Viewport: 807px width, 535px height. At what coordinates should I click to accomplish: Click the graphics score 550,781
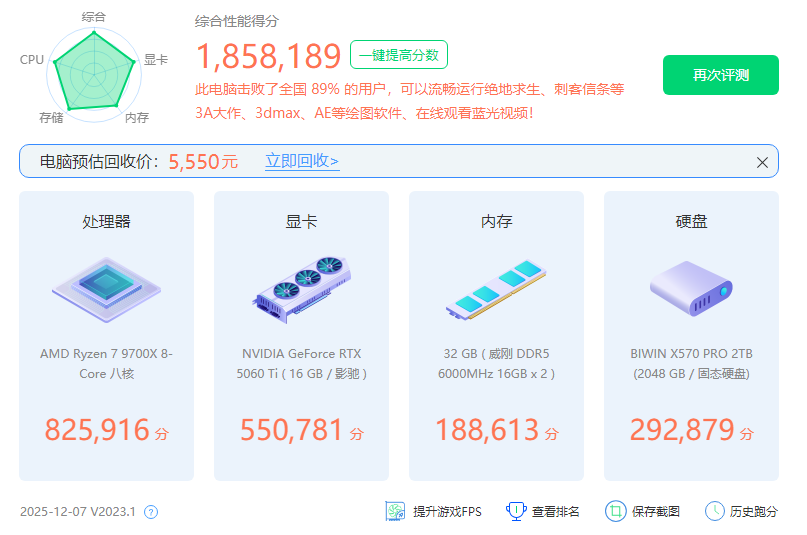[291, 430]
